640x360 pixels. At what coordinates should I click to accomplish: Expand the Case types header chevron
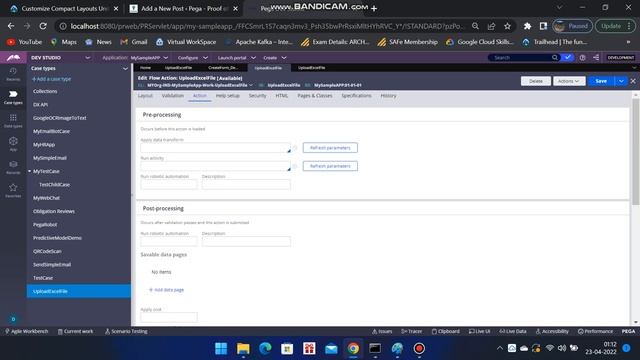125,69
